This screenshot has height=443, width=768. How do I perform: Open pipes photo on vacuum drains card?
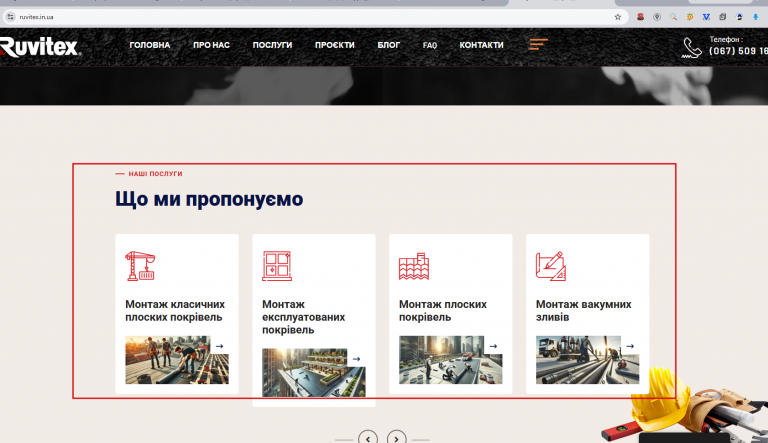[587, 360]
